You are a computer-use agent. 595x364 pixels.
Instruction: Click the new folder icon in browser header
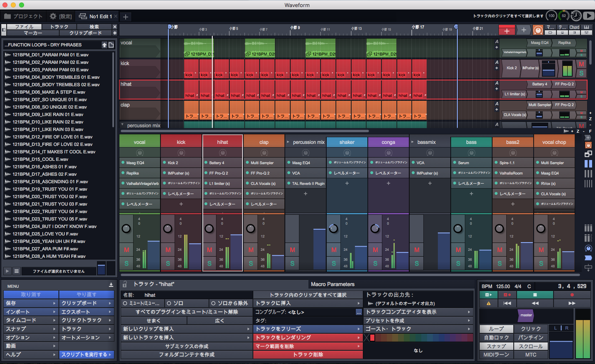pyautogui.click(x=111, y=45)
